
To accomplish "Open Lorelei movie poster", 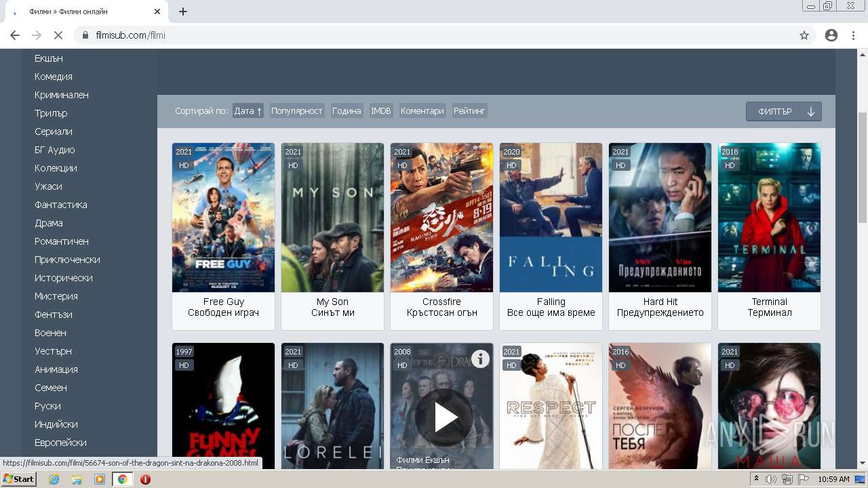I will tap(332, 406).
